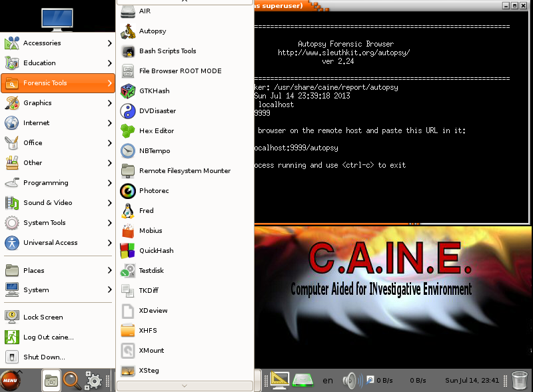The height and width of the screenshot is (392, 533).
Task: Launch NBTempo clock icon
Action: (128, 151)
